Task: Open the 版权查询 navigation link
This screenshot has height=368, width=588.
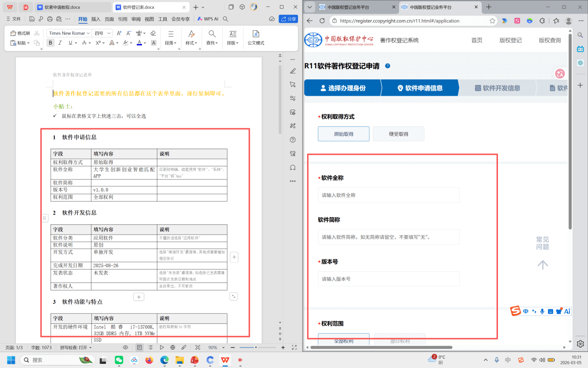Action: [x=550, y=41]
